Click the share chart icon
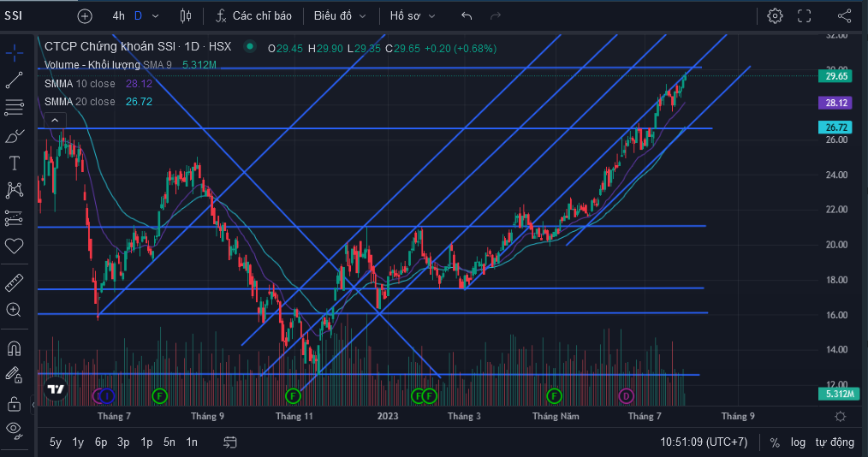Viewport: 868px width, 457px height. (845, 16)
